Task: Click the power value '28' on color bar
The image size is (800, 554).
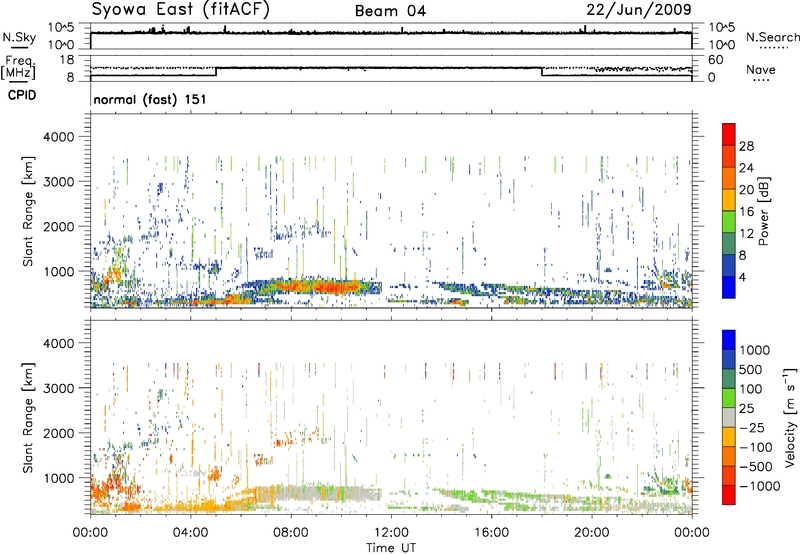Action: 746,146
